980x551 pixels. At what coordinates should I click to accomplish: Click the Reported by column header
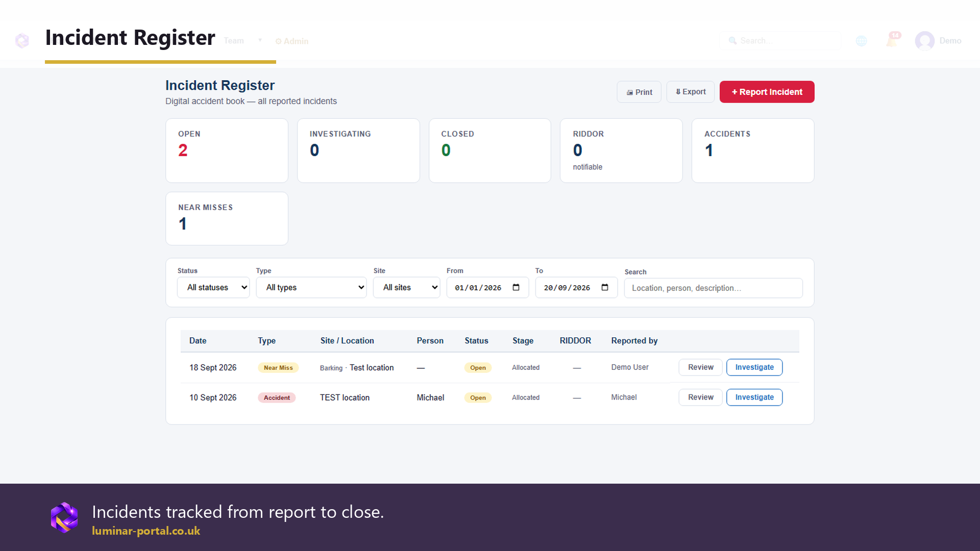[634, 341]
